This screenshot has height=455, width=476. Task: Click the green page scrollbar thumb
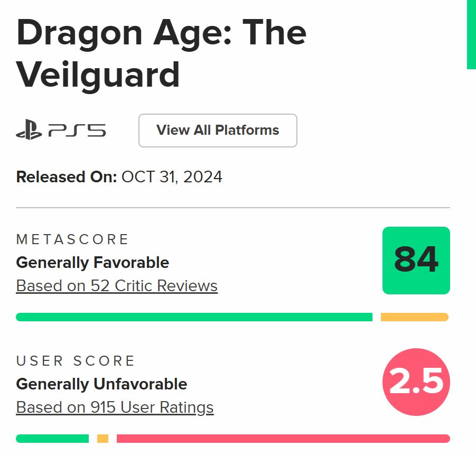[471, 34]
